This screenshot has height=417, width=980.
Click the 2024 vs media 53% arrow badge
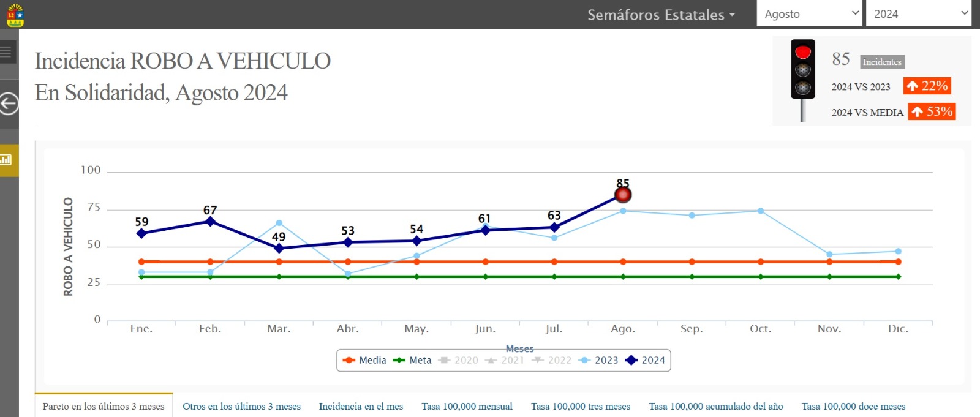(x=932, y=111)
